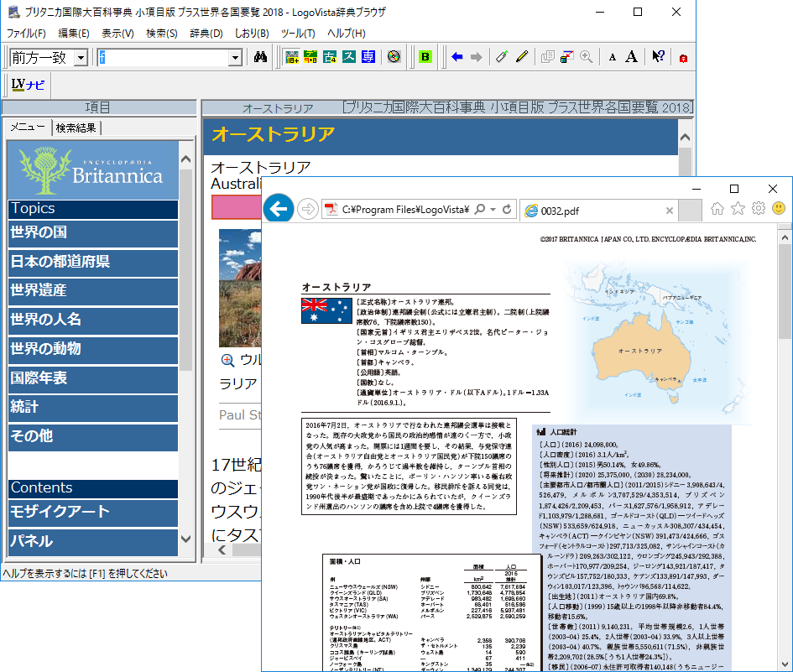Click the smiley feedback icon
The height and width of the screenshot is (672, 793).
[779, 208]
